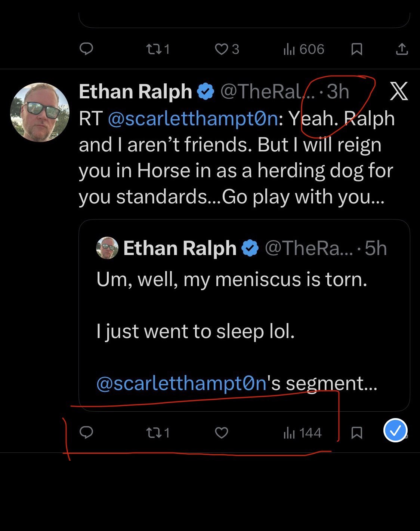
Task: Bookmark the upper post with 606 views
Action: coord(357,49)
